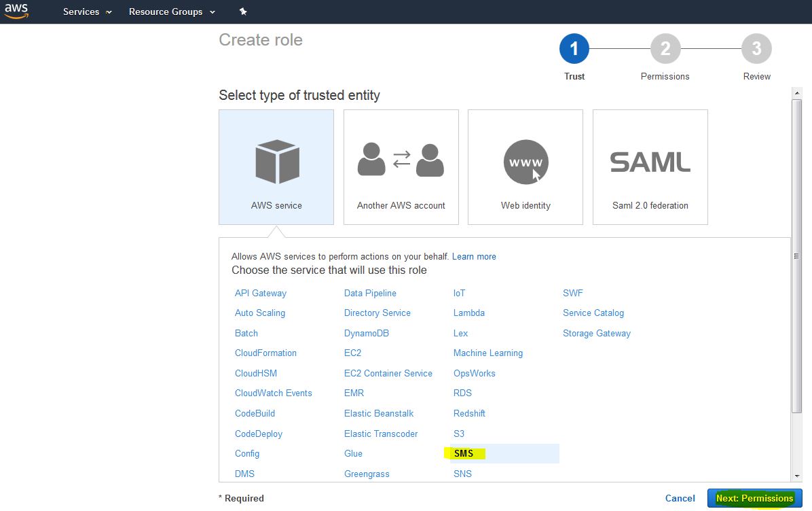Screen dimensions: 812x511
Task: Pick the SAML 2.0 federation tile
Action: [x=650, y=167]
